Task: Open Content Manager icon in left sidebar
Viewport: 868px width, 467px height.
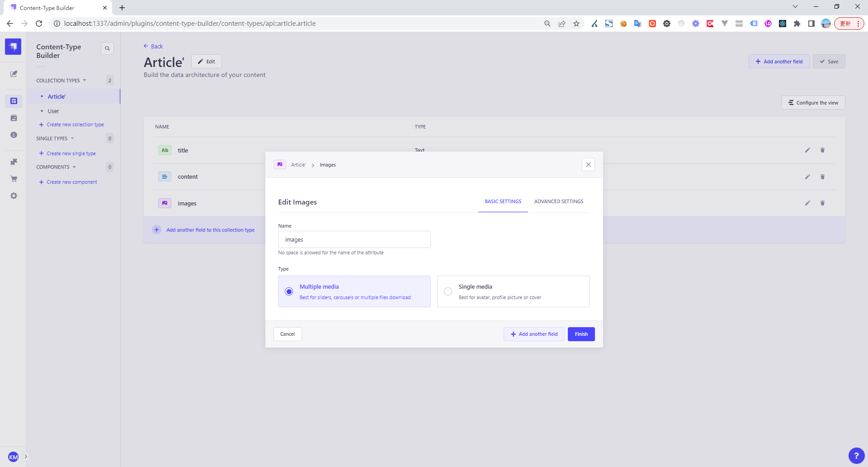Action: coord(14,74)
